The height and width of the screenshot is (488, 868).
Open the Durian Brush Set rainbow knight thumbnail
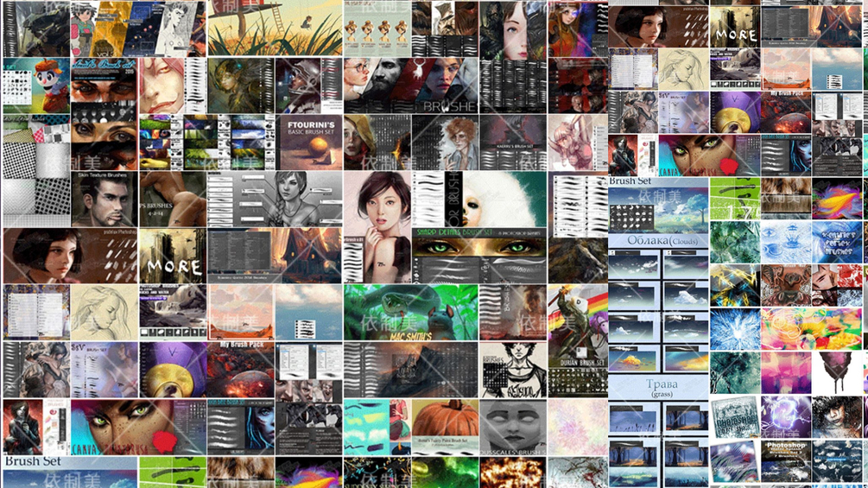(578, 341)
